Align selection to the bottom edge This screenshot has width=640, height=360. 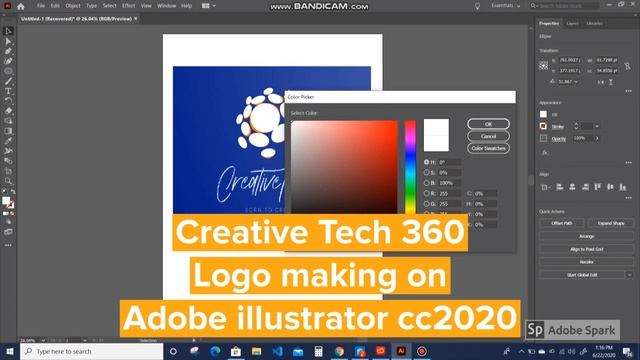pos(623,187)
